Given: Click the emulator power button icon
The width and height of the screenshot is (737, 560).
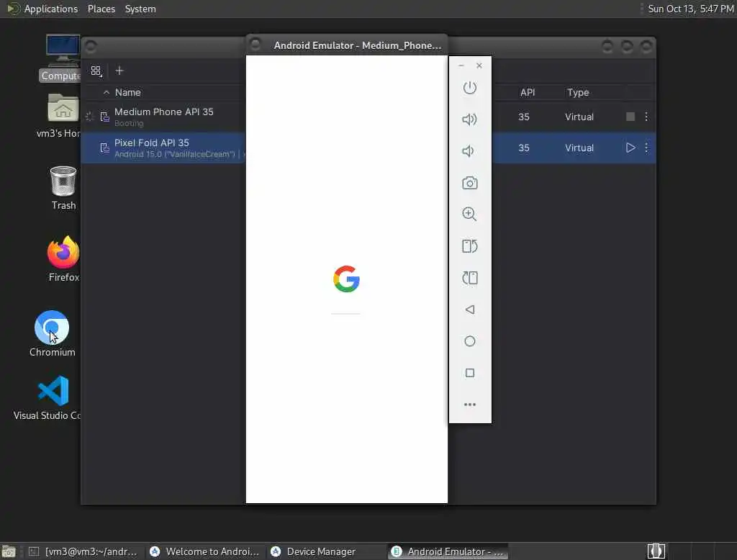Looking at the screenshot, I should click(469, 88).
